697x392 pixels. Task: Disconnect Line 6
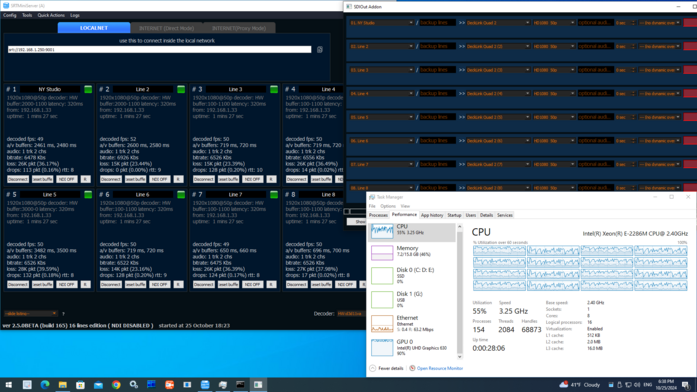(111, 284)
